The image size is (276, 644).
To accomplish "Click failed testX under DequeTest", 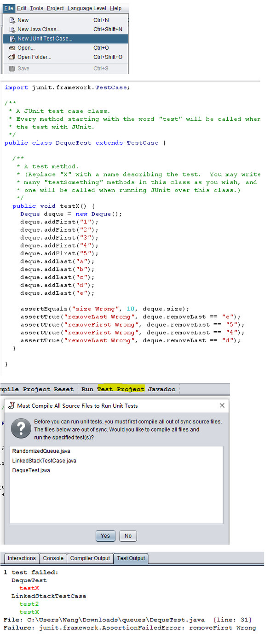I will 29,588.
